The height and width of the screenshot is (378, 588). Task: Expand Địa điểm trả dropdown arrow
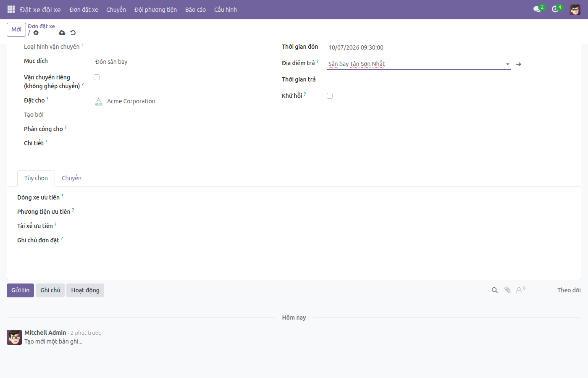coord(508,64)
